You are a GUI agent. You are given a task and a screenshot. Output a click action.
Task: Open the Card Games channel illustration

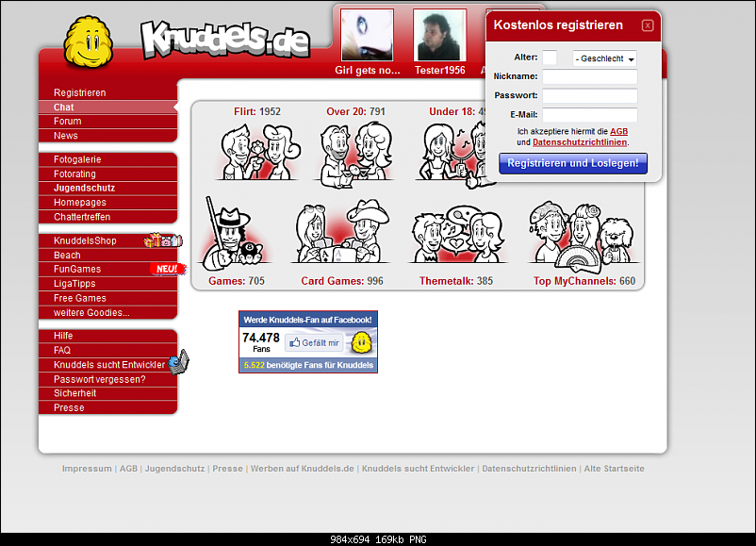coord(341,232)
